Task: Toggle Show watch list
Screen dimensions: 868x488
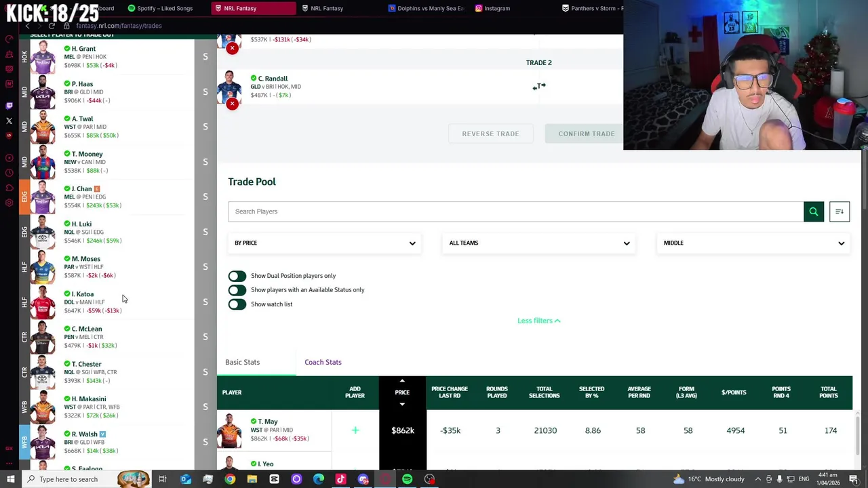Action: coord(237,304)
